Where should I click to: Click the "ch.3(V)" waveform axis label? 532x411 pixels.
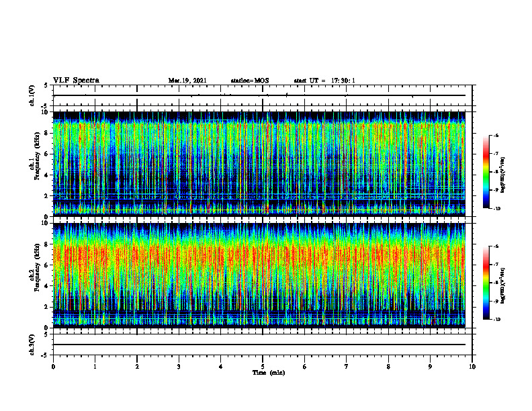[x=32, y=345]
